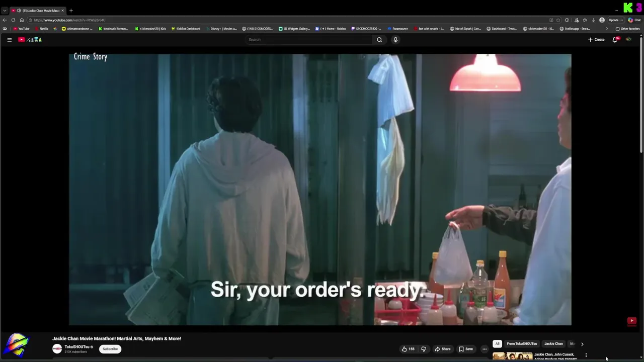Open options for Jackie Chan, John Cusack suggestion
The height and width of the screenshot is (362, 644).
(x=586, y=355)
